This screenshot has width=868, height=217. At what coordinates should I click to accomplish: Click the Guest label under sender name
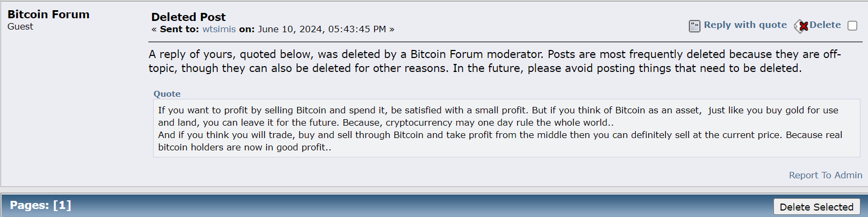coord(20,26)
